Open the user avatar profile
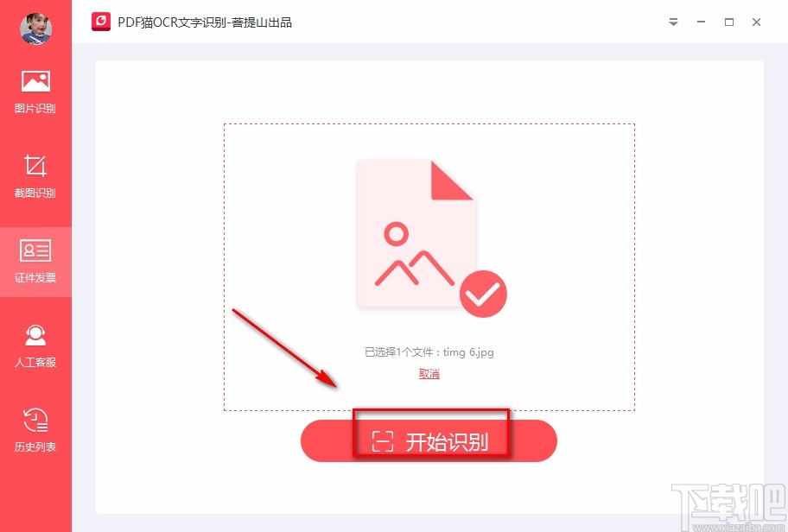This screenshot has width=788, height=532. [x=35, y=28]
